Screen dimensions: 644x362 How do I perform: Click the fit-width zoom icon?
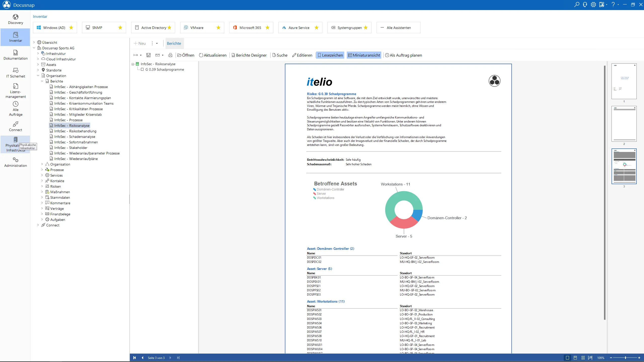point(590,358)
